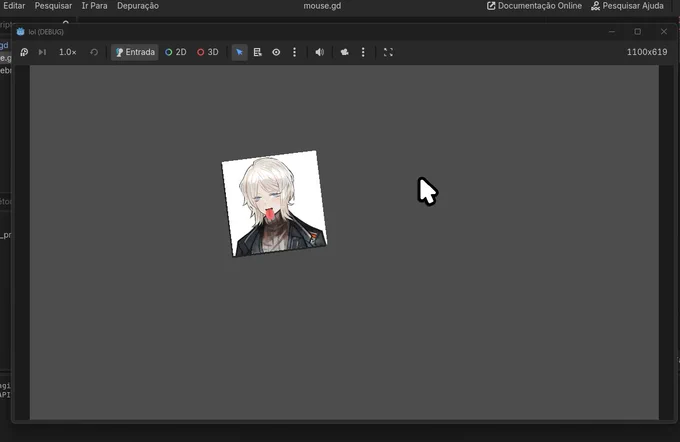Toggle fullscreen with the expand icon
680x442 pixels.
(x=388, y=52)
